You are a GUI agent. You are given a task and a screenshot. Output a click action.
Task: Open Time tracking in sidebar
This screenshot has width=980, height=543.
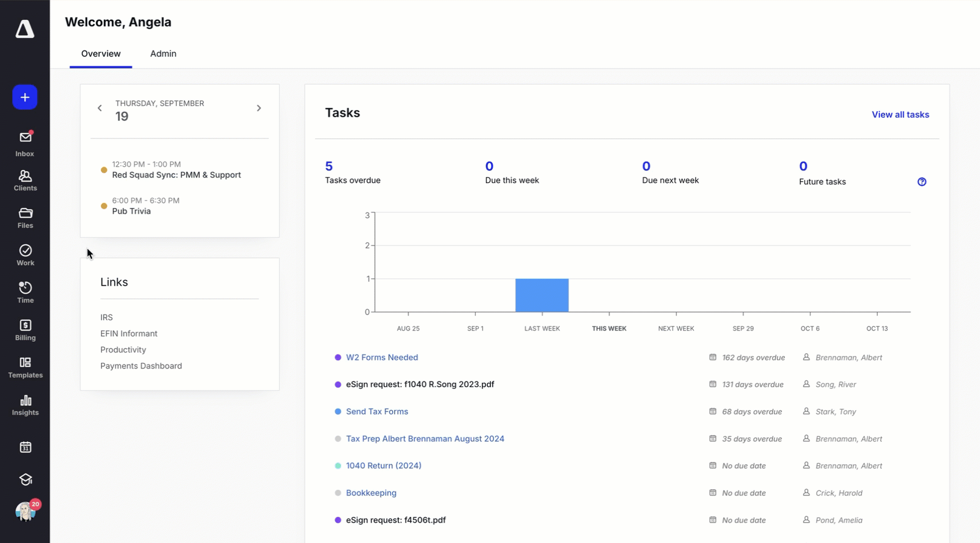tap(25, 292)
